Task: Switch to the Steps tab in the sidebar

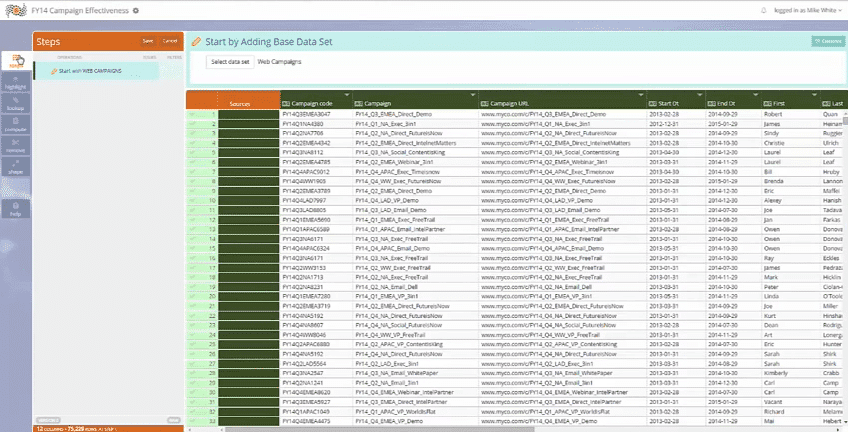Action: click(15, 61)
